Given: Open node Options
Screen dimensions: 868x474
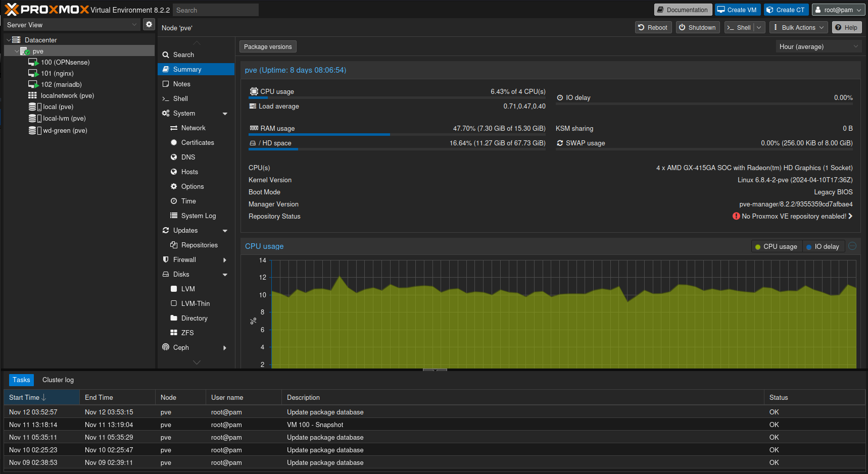Looking at the screenshot, I should pos(196,186).
